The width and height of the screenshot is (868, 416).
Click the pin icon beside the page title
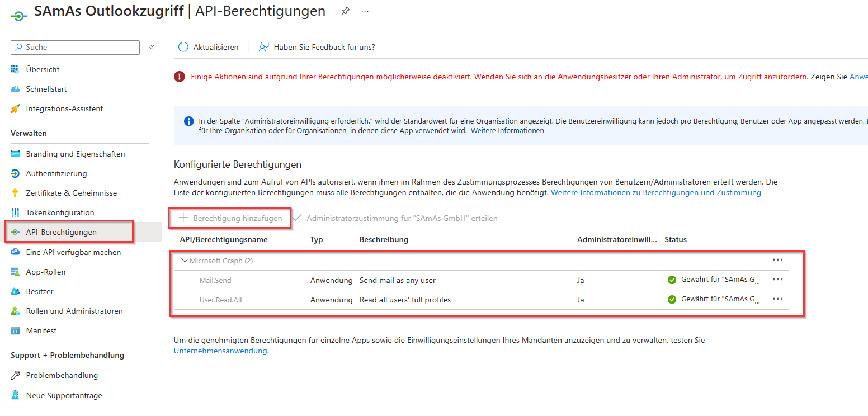pyautogui.click(x=346, y=11)
